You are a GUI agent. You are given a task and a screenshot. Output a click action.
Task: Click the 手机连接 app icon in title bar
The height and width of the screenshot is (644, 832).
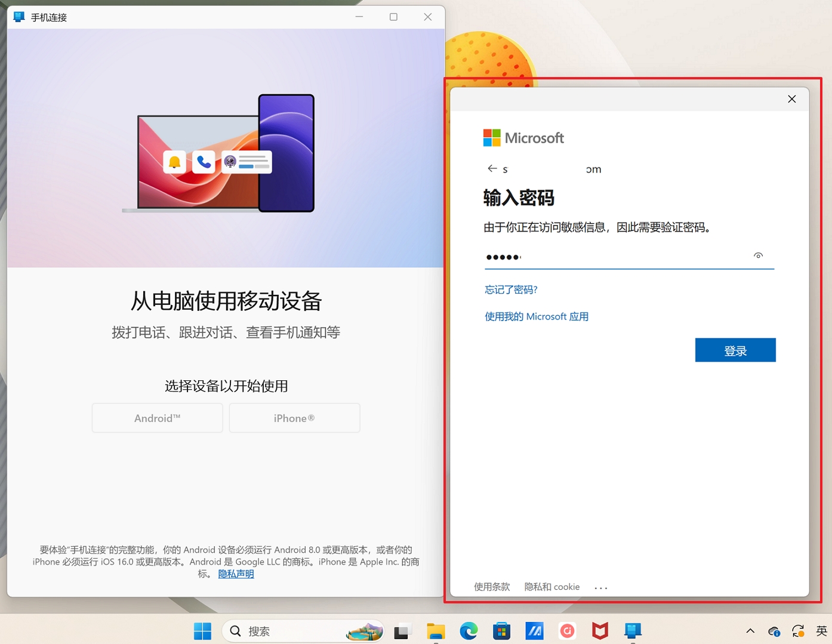click(x=19, y=17)
